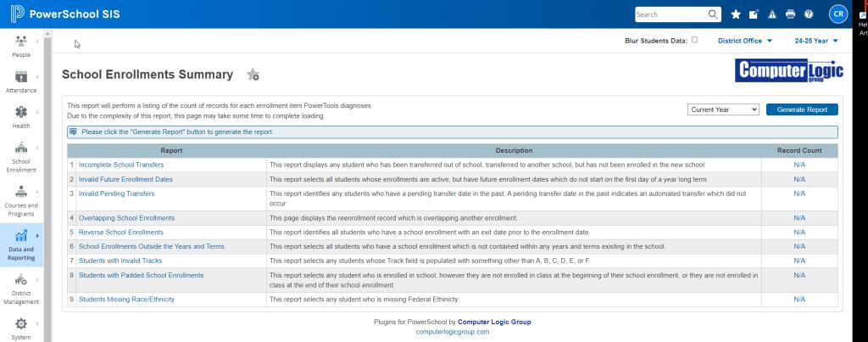Open the Students with Invalid Tracks report
The height and width of the screenshot is (342, 868).
tap(120, 261)
